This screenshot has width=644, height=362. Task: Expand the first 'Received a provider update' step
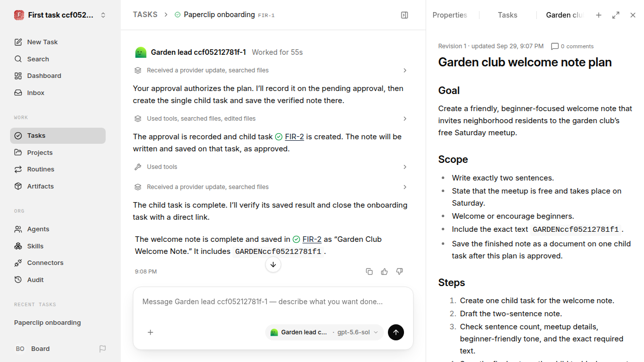pyautogui.click(x=271, y=70)
